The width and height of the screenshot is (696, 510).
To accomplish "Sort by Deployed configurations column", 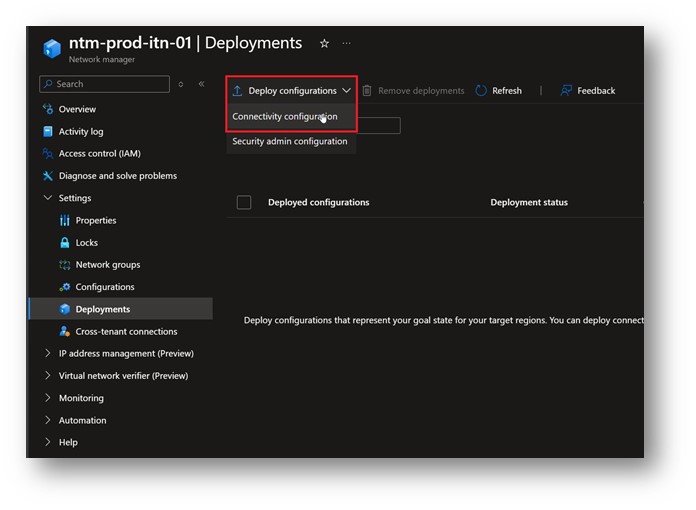I will point(318,202).
